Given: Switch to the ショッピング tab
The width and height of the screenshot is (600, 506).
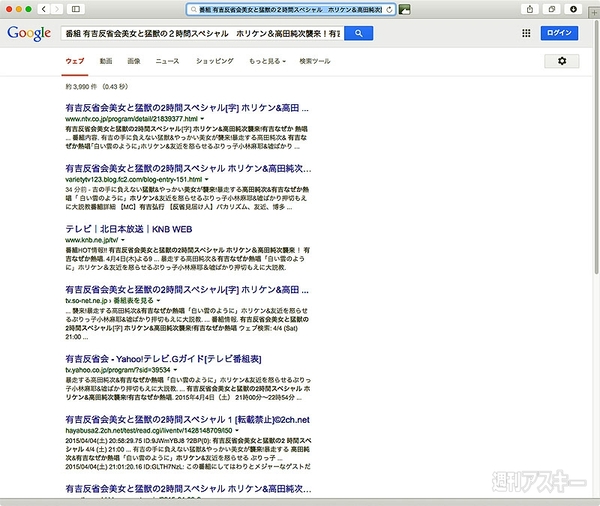Looking at the screenshot, I should click(x=215, y=61).
